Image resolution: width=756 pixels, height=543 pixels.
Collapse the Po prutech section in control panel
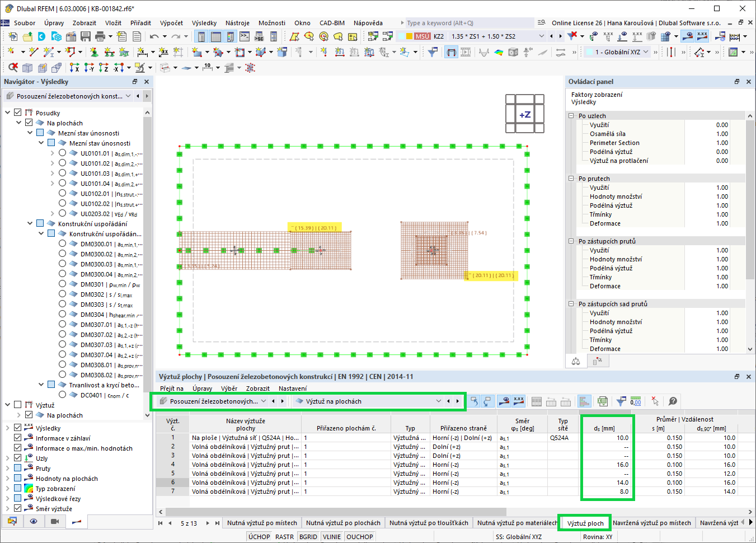tap(571, 179)
